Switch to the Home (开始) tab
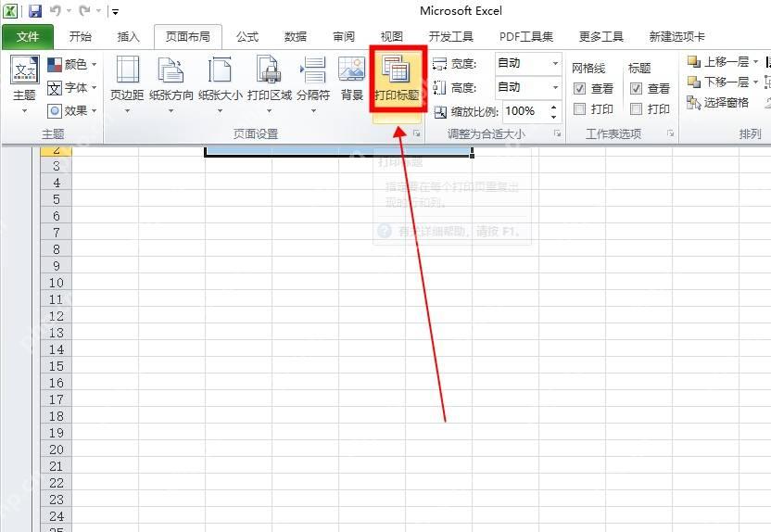Viewport: 771px width, 532px height. pos(80,37)
